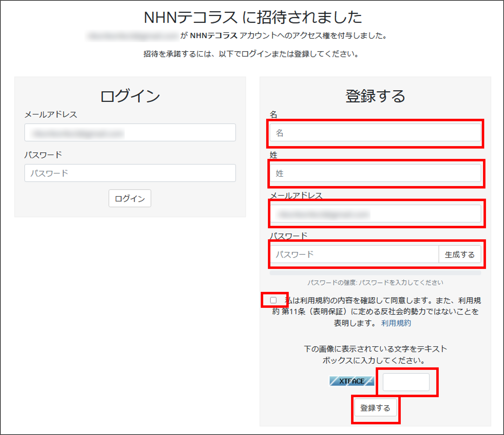
Task: Click the registration email address field
Action: click(x=375, y=214)
